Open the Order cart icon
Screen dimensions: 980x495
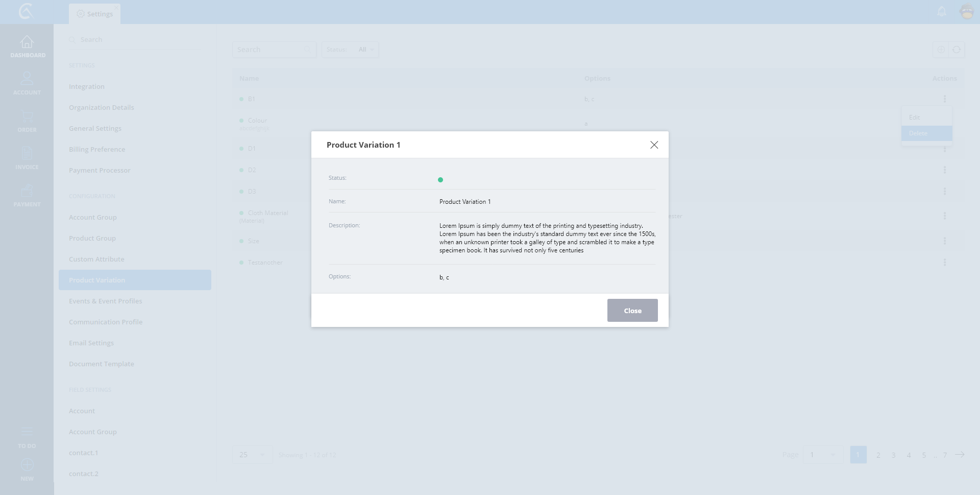coord(27,116)
